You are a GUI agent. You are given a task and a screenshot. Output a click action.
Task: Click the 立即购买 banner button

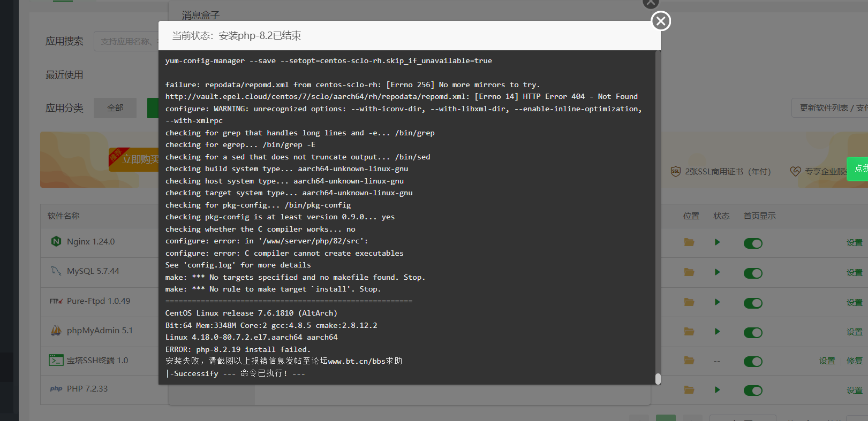(x=134, y=159)
